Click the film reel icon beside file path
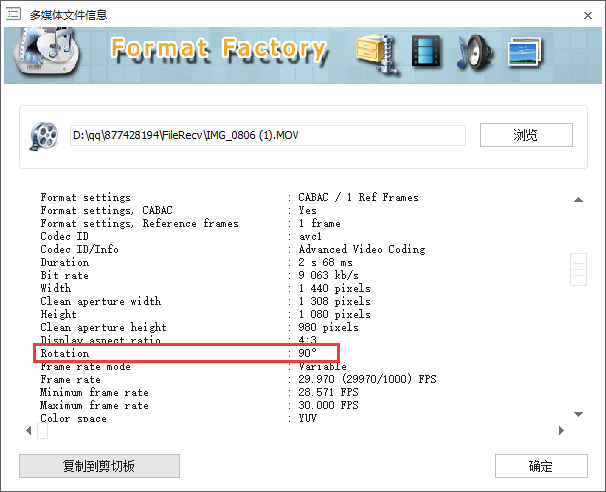The height and width of the screenshot is (492, 606). [x=44, y=134]
